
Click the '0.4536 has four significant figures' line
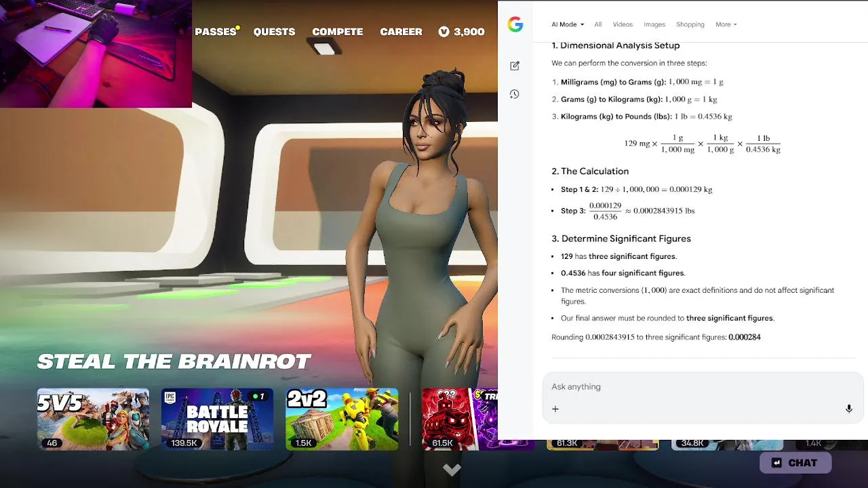tap(623, 273)
